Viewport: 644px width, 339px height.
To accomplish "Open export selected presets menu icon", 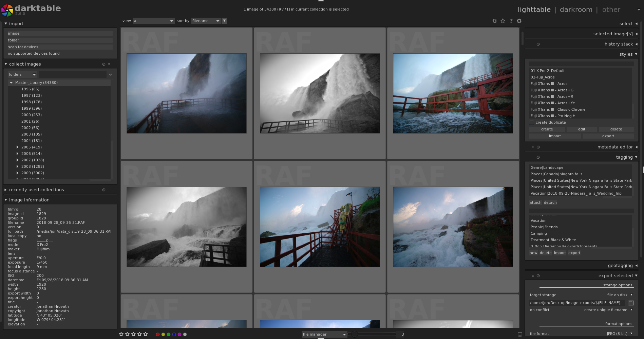I will 533,276.
